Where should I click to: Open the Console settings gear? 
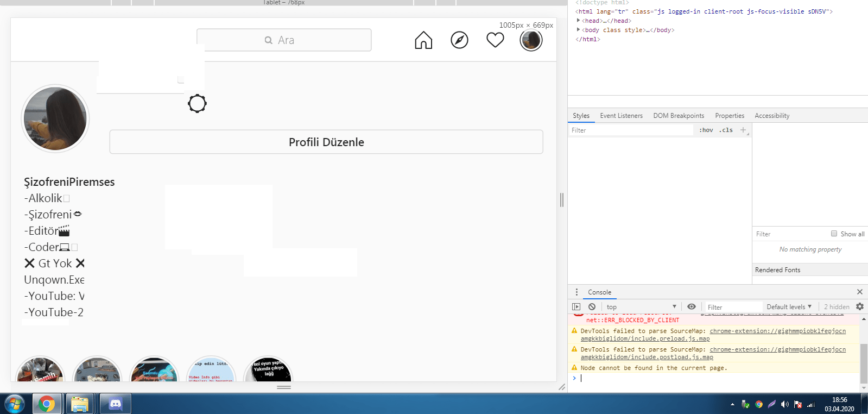coord(860,307)
